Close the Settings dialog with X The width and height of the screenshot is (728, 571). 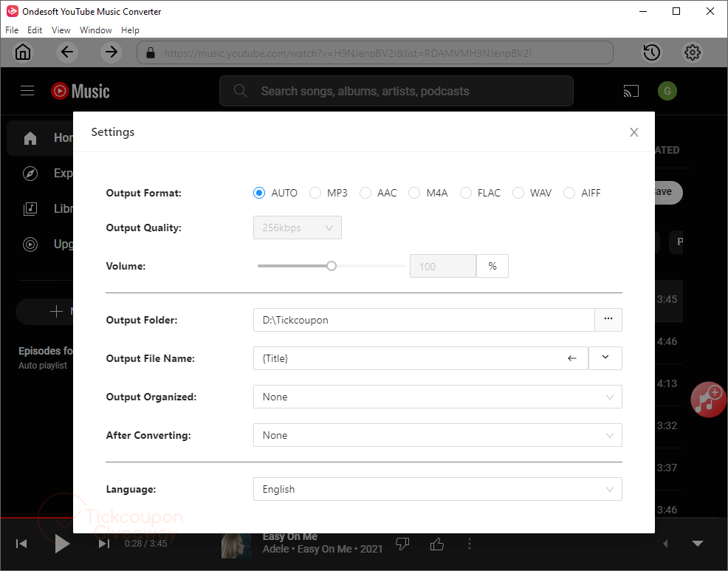pyautogui.click(x=633, y=132)
